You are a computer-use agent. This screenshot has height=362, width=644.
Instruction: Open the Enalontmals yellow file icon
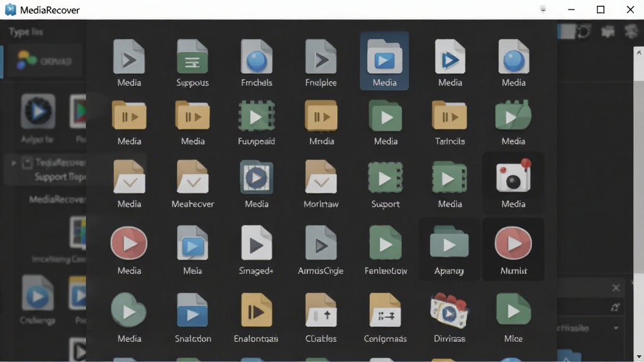257,310
